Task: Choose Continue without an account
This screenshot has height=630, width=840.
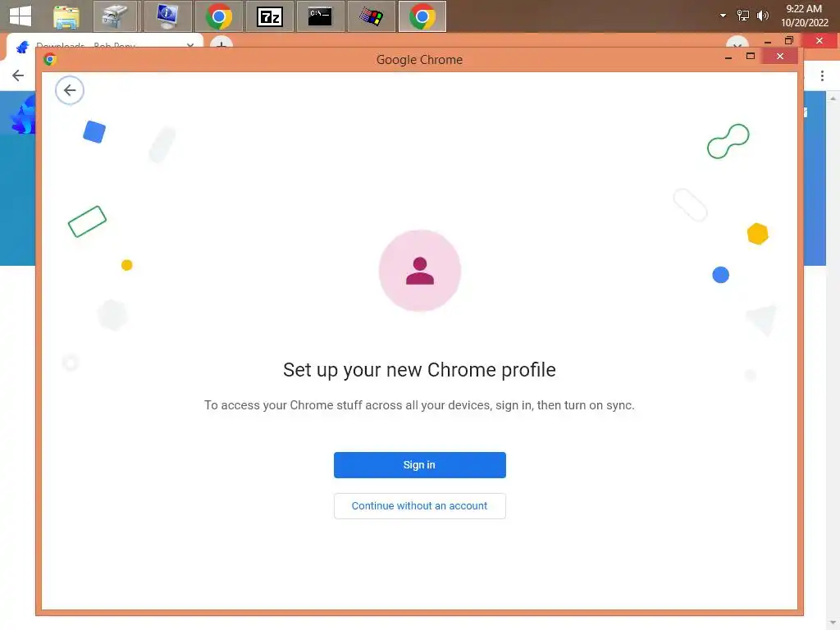Action: (419, 505)
